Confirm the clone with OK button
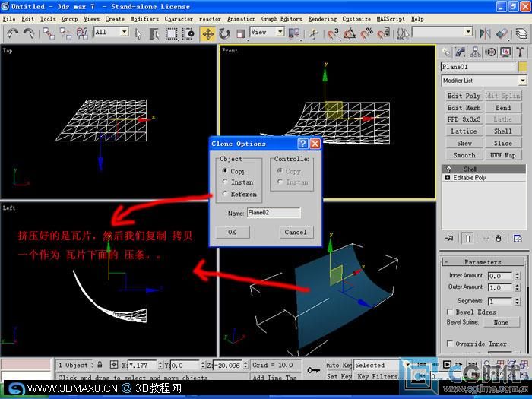The width and height of the screenshot is (532, 399). 233,232
